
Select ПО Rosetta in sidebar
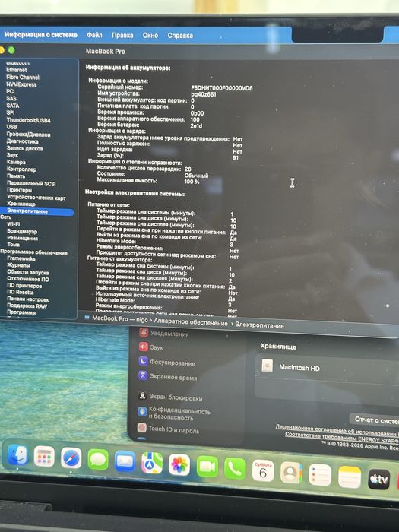21,292
